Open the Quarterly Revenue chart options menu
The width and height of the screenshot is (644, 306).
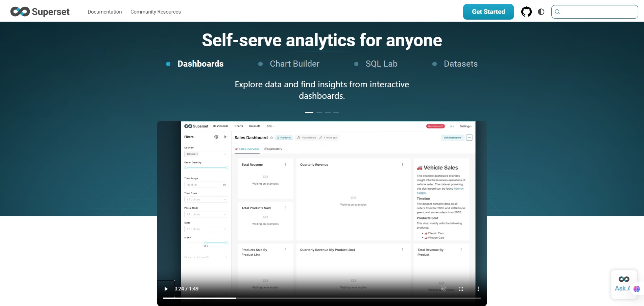(403, 165)
